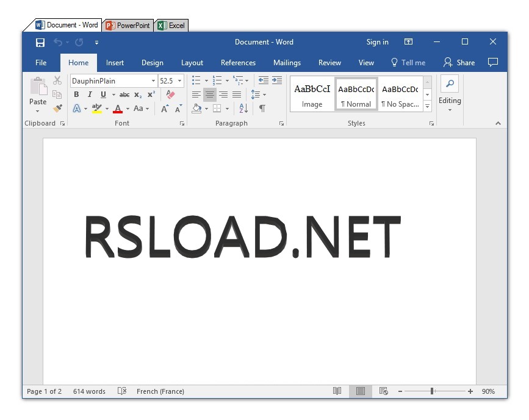Click the red font color swatch
This screenshot has width=529, height=420.
[x=118, y=112]
